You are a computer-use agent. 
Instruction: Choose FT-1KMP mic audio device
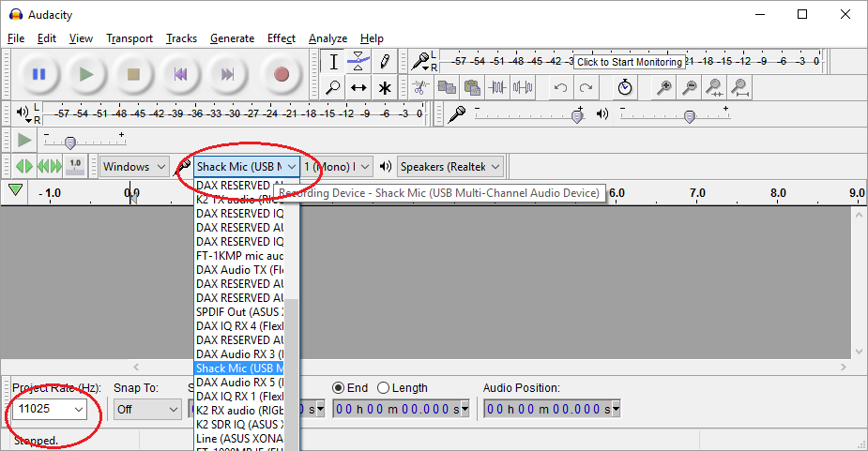(x=239, y=256)
